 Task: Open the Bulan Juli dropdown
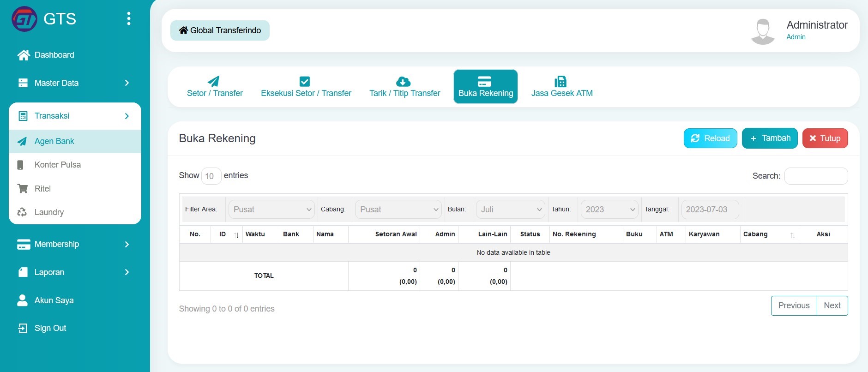(511, 210)
